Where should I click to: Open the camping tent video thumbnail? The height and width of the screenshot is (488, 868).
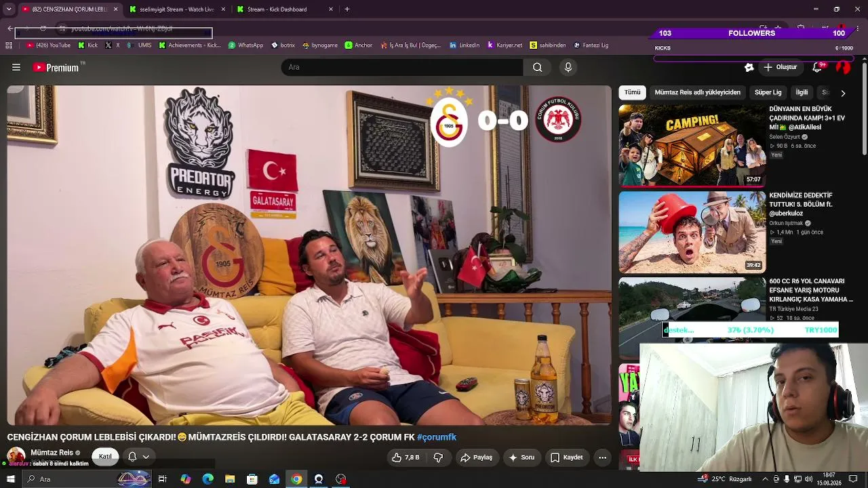pyautogui.click(x=692, y=145)
